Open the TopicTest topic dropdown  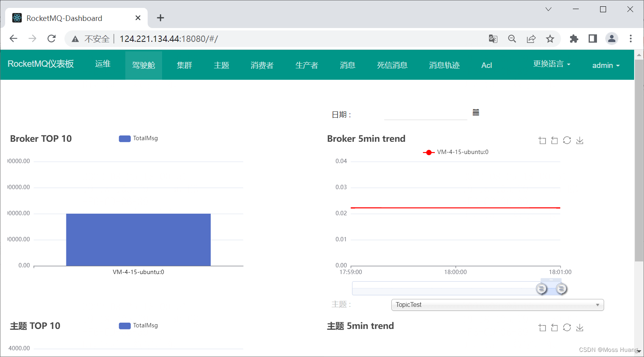[497, 305]
